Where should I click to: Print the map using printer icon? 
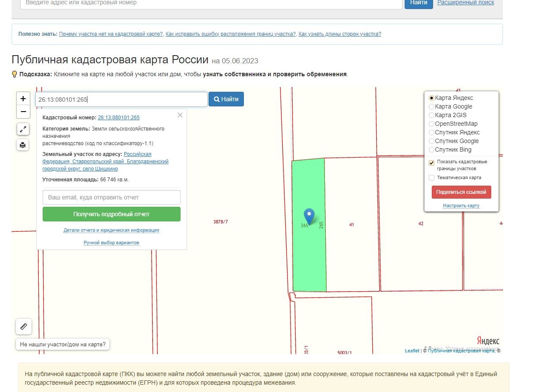tap(23, 145)
